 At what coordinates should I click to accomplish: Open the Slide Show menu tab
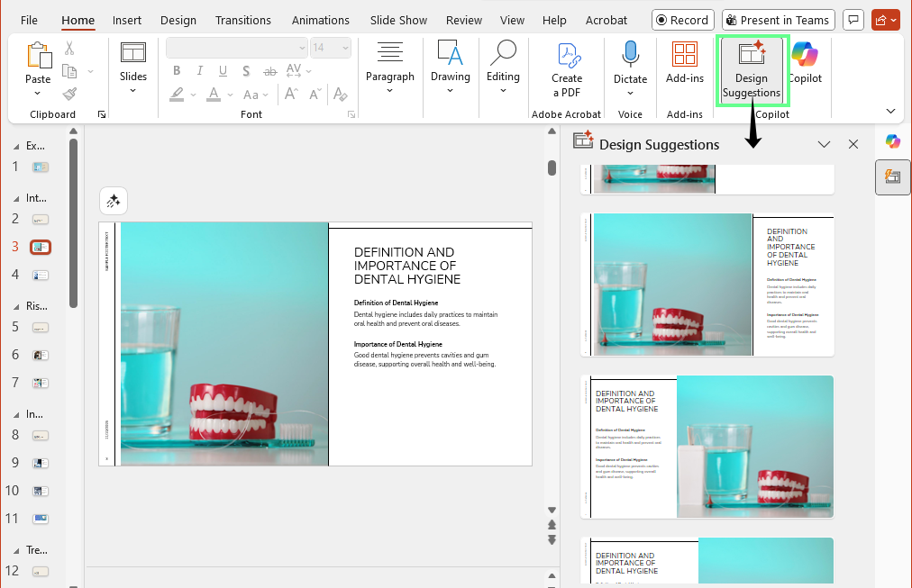click(398, 19)
